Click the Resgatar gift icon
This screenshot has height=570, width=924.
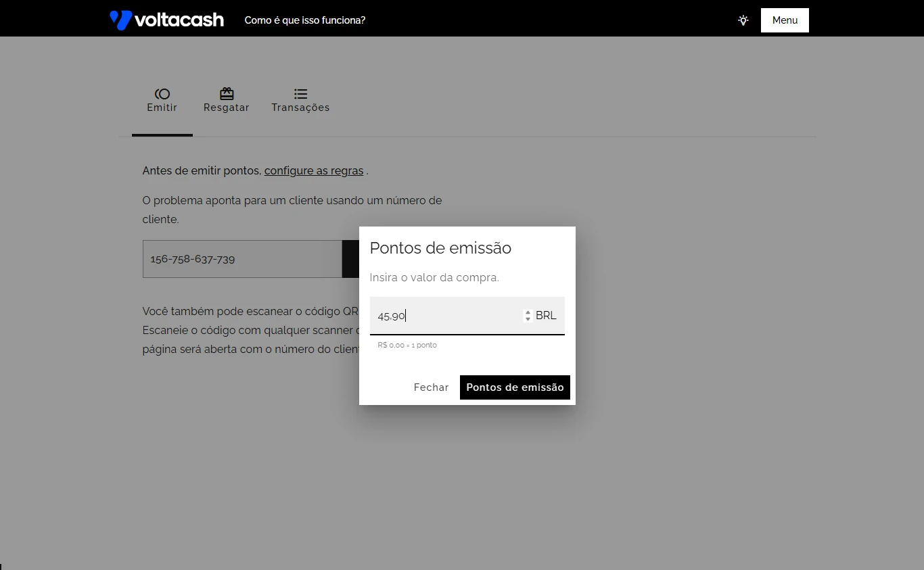click(227, 94)
